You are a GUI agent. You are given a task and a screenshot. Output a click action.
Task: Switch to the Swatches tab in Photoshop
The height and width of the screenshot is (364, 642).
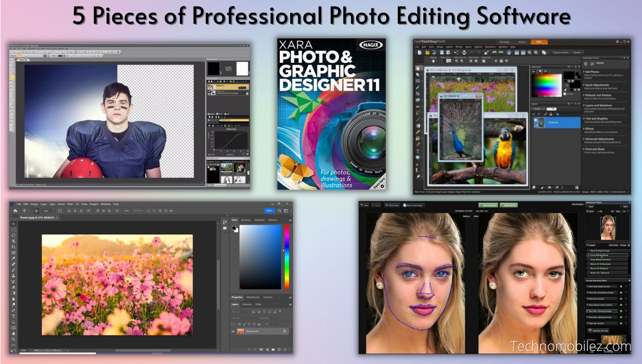(x=246, y=220)
